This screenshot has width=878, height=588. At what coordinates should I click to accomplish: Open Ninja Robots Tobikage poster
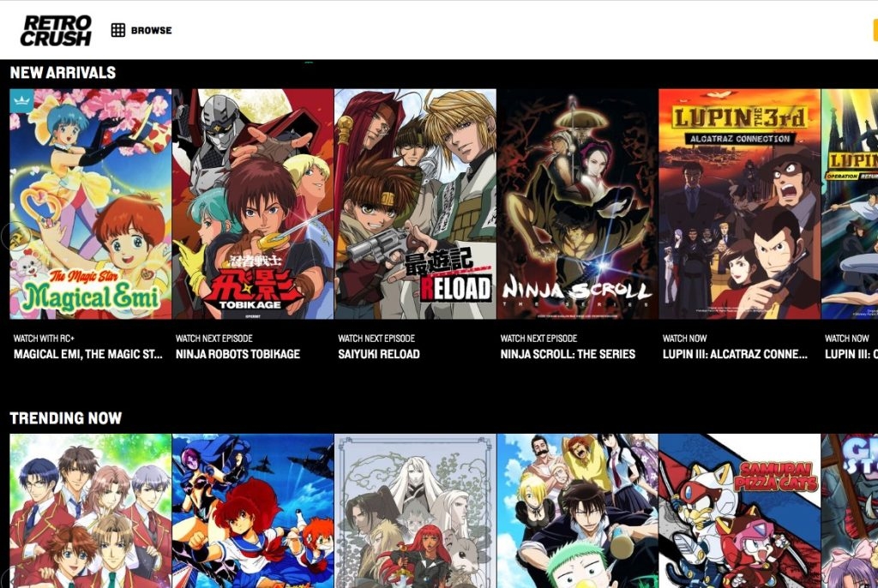point(253,204)
